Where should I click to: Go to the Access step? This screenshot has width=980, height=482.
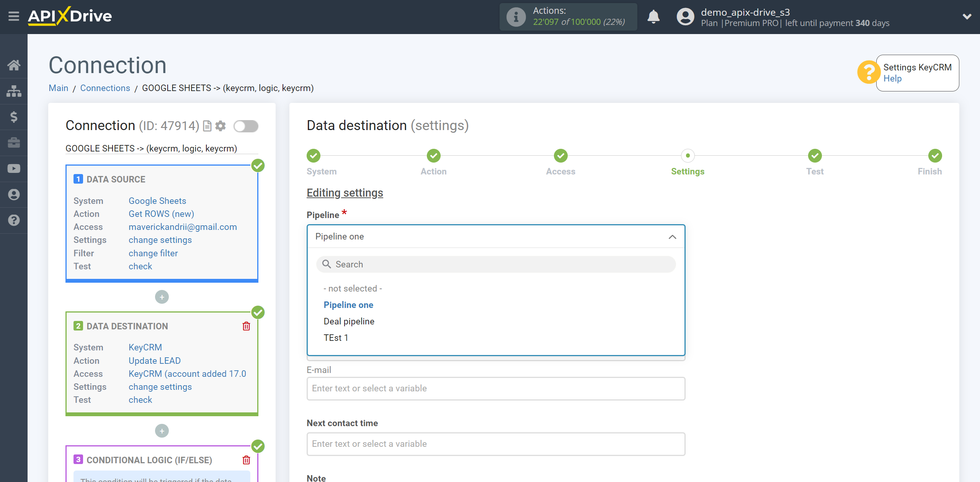point(560,156)
